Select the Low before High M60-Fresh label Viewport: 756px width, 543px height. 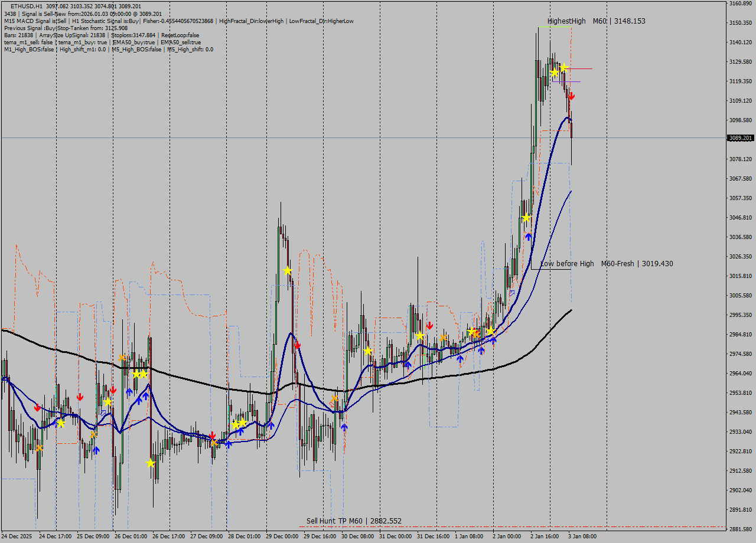[x=607, y=264]
